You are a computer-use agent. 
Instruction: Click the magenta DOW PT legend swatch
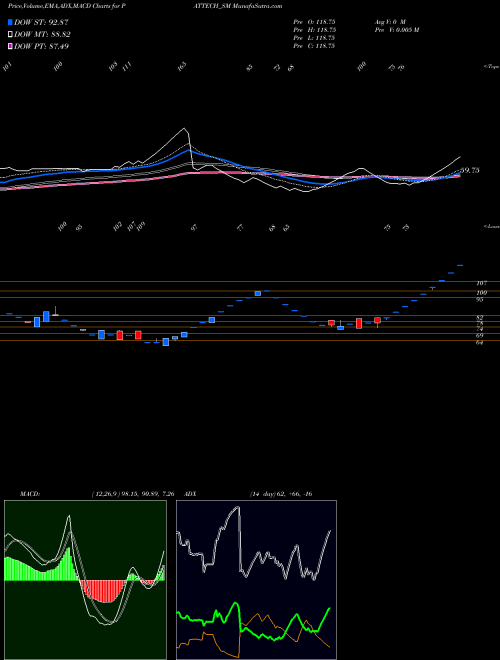click(11, 46)
